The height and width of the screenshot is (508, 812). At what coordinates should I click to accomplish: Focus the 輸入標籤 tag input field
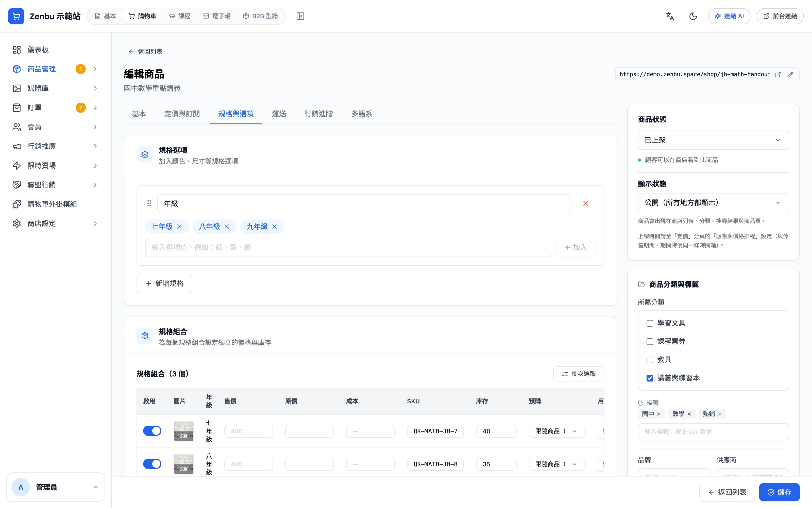coord(713,432)
